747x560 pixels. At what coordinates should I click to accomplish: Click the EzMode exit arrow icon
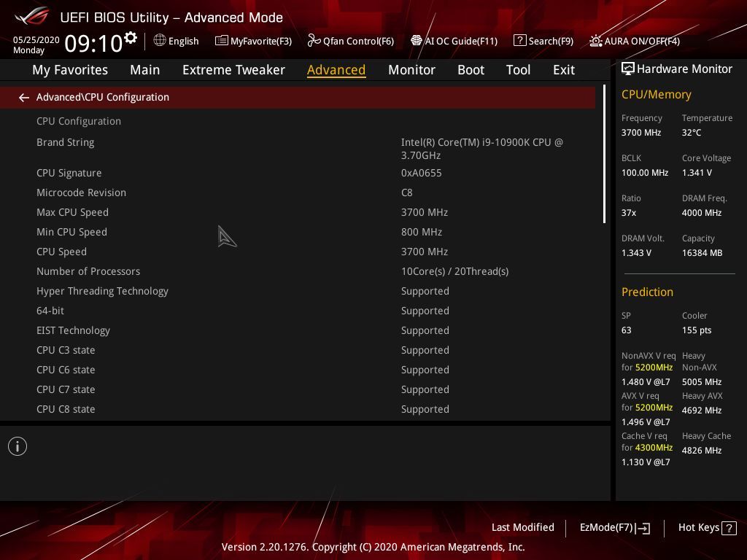click(643, 528)
